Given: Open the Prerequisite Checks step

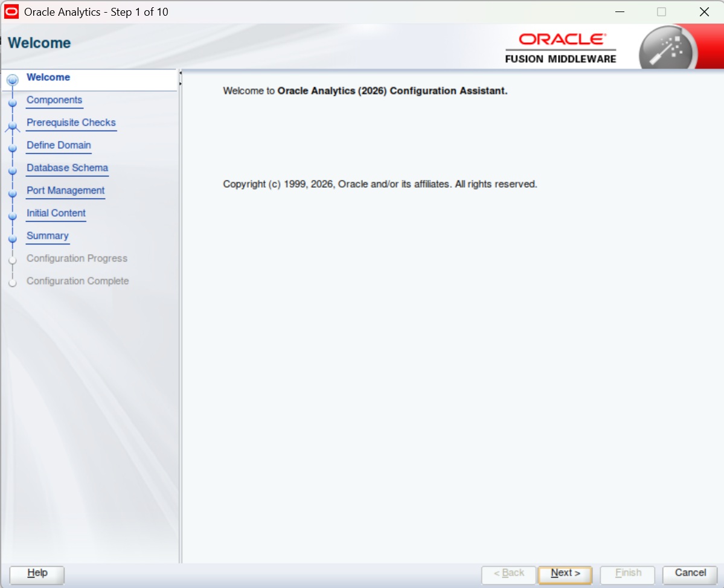Looking at the screenshot, I should coord(71,123).
